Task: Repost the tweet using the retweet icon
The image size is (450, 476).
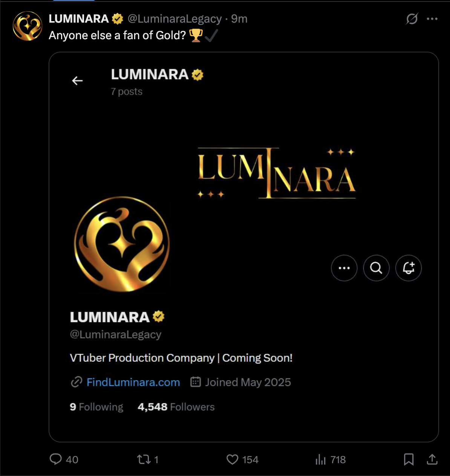Action: (143, 459)
